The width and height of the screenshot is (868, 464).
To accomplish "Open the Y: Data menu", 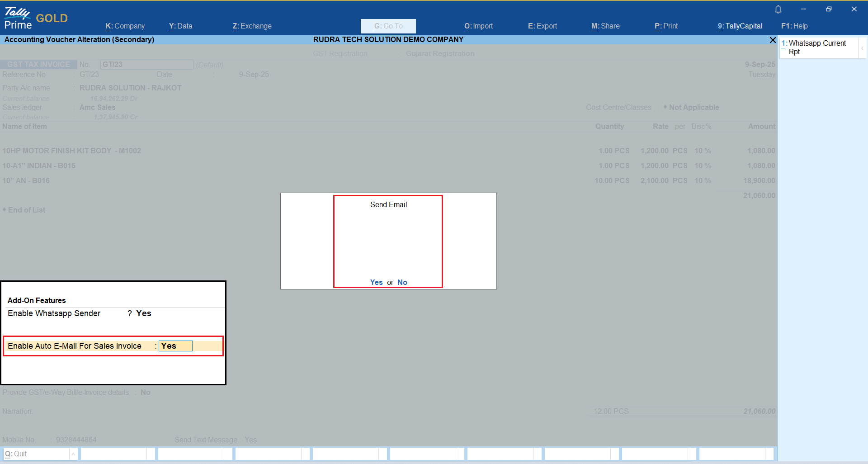I will [180, 26].
